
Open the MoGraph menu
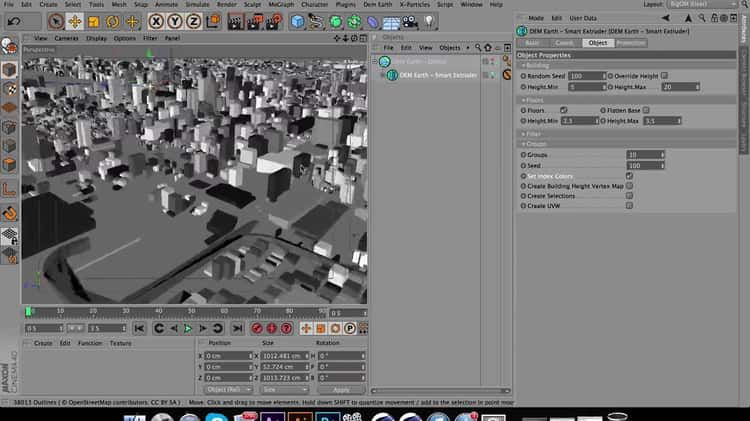[x=281, y=4]
